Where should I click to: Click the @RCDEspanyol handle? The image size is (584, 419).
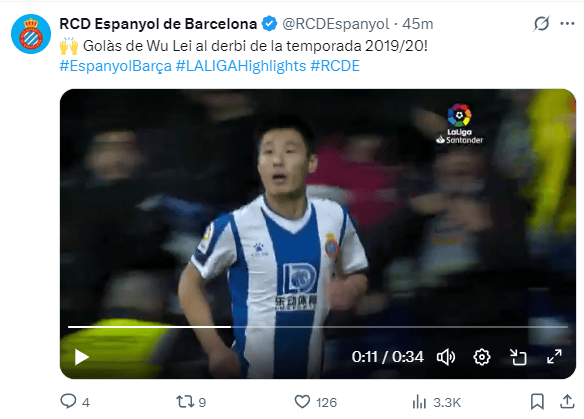[336, 24]
